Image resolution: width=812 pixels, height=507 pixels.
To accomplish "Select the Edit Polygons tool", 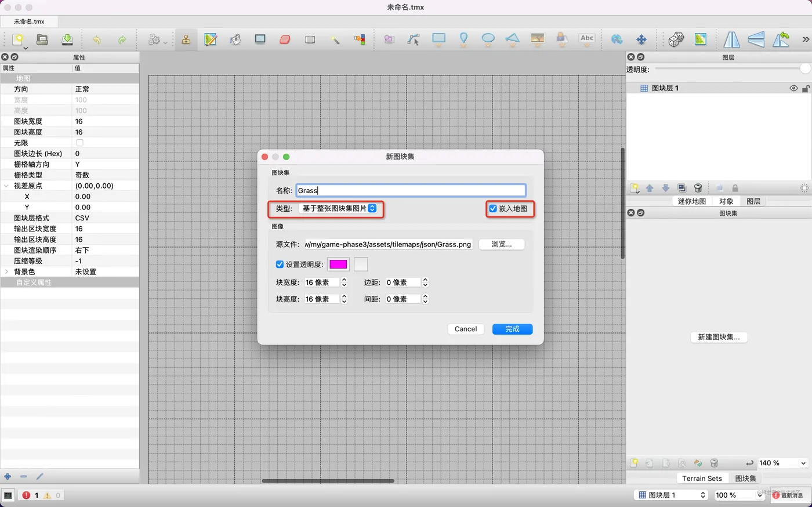I will (x=414, y=39).
